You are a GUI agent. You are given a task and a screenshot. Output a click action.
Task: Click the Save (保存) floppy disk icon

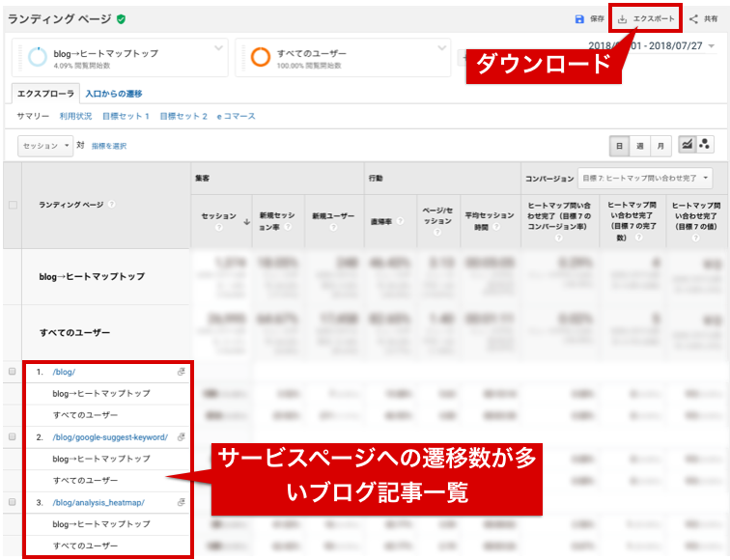579,18
